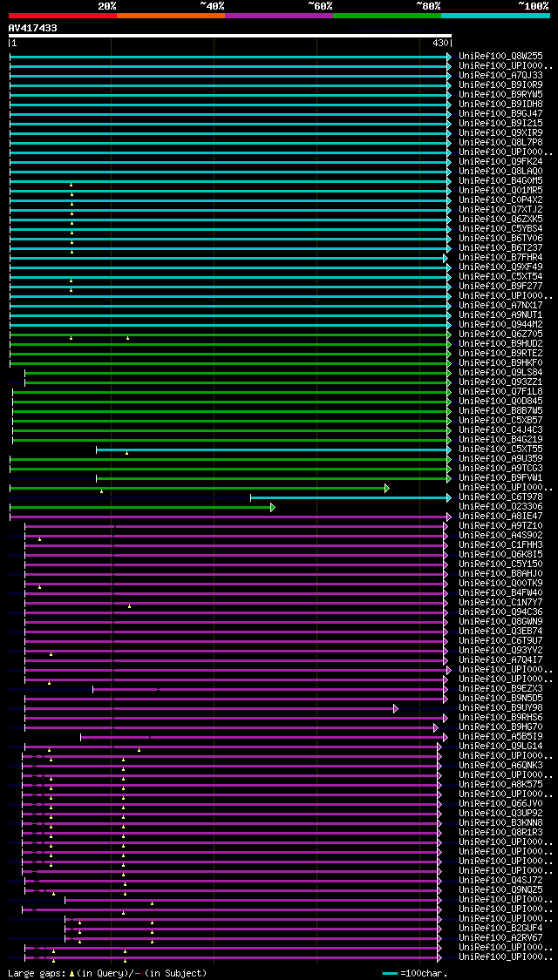The width and height of the screenshot is (558, 980).
Task: Select the UniRef100_B9EZX3 label
Action: 500,689
